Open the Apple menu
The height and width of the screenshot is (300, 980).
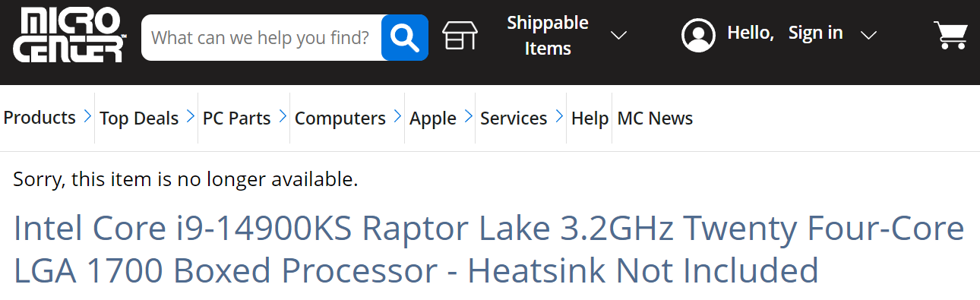click(x=433, y=118)
